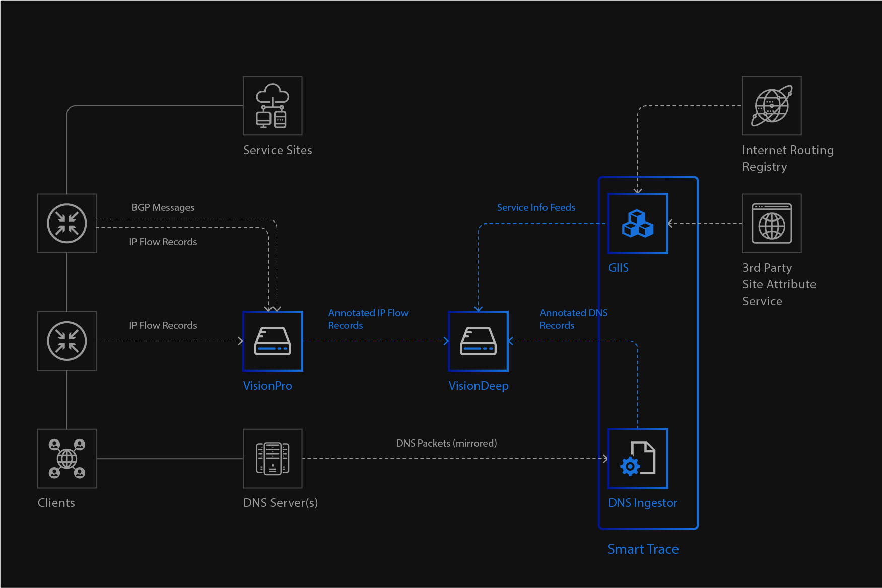
Task: Click the GIIS blue cubes icon
Action: click(638, 224)
